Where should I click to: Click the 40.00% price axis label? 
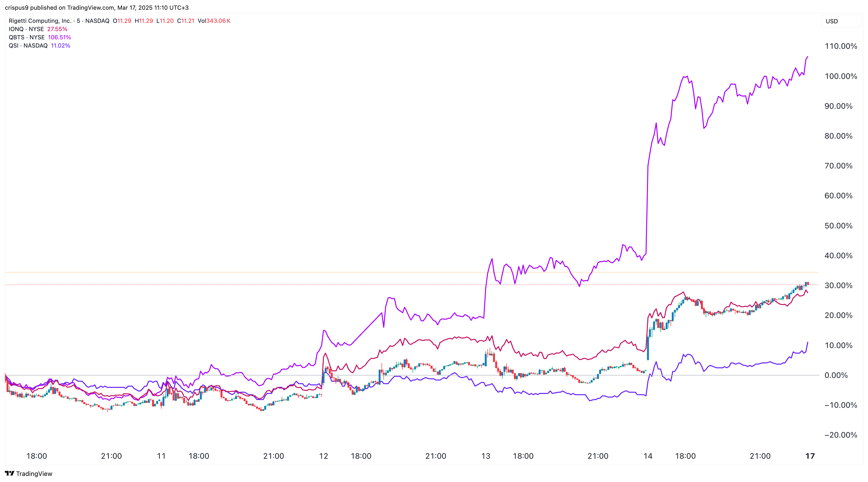[838, 256]
